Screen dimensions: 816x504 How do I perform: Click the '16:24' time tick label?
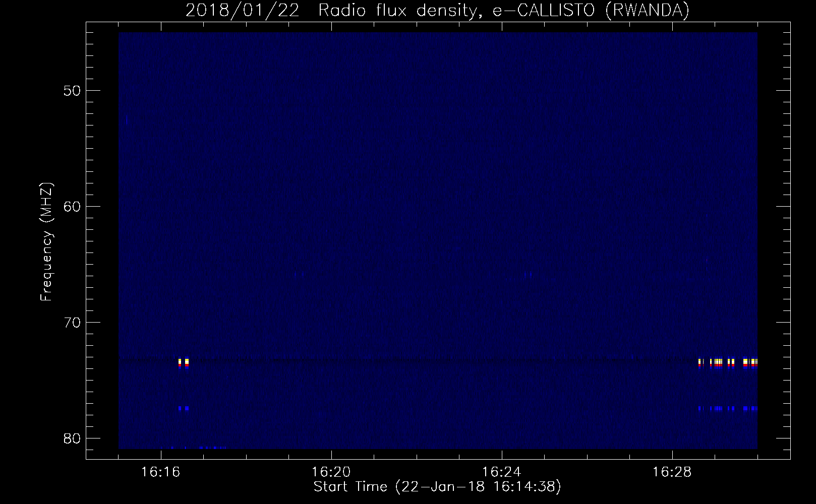click(x=502, y=472)
